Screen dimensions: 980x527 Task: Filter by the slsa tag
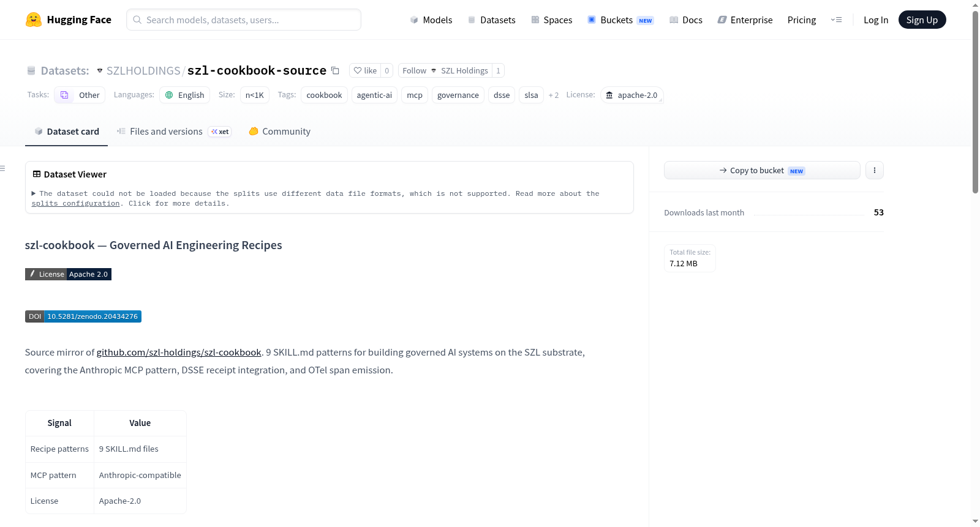point(531,95)
